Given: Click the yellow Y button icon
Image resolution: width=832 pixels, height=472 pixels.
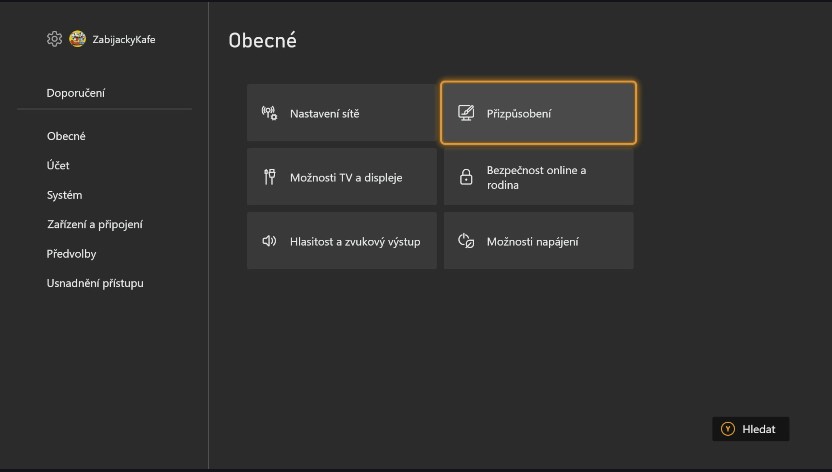Looking at the screenshot, I should (x=728, y=429).
